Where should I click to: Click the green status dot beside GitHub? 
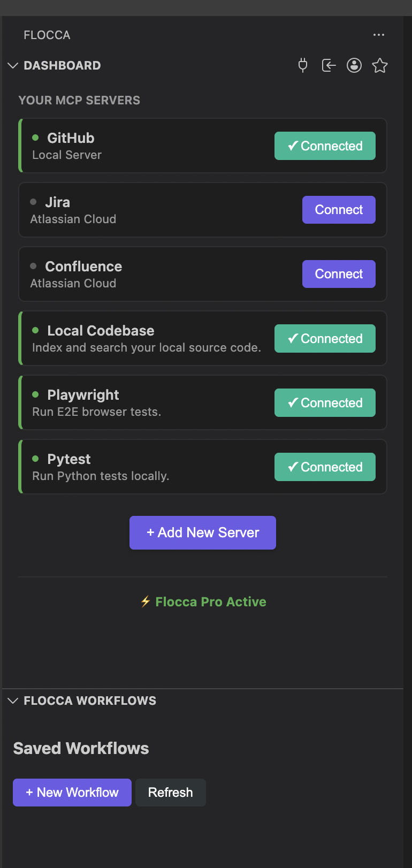pyautogui.click(x=35, y=138)
